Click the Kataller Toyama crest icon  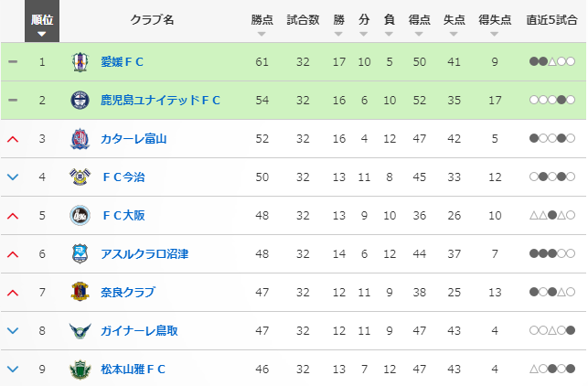(80, 139)
